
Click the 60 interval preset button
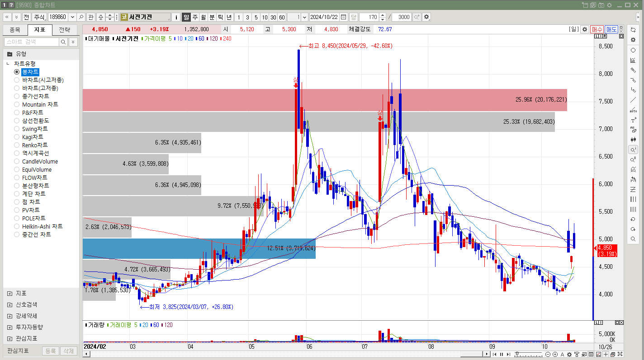pyautogui.click(x=282, y=17)
